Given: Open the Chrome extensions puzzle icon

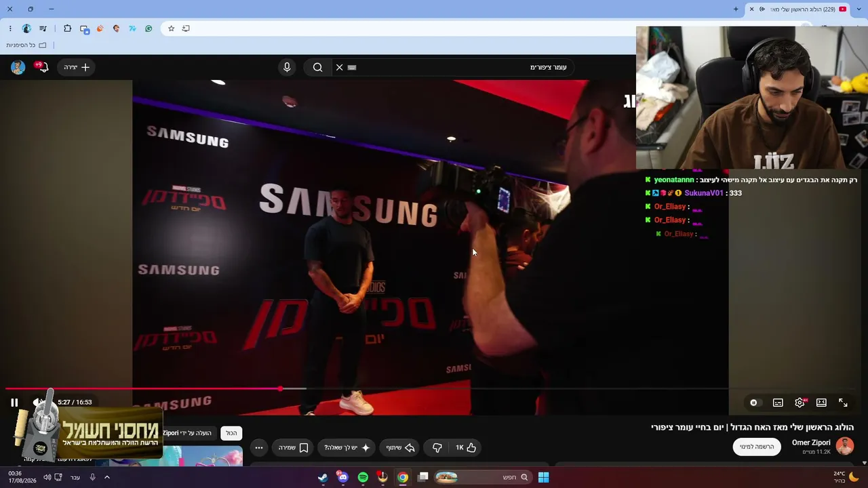Looking at the screenshot, I should tap(67, 28).
